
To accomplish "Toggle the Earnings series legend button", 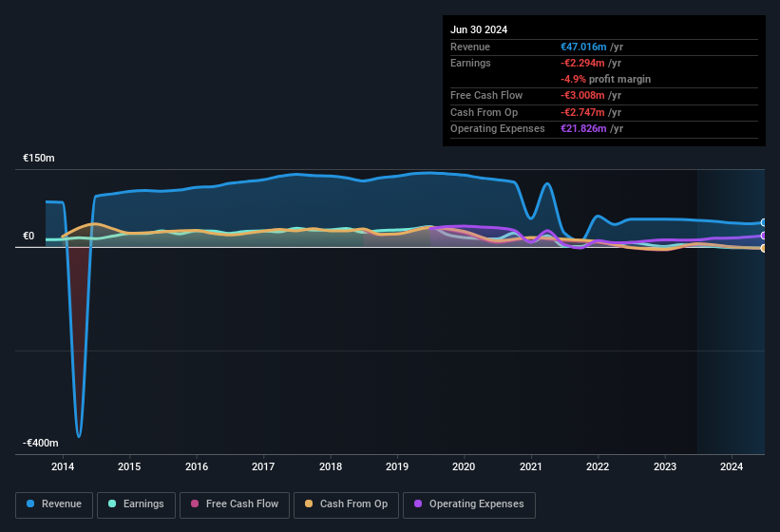I will coord(136,504).
